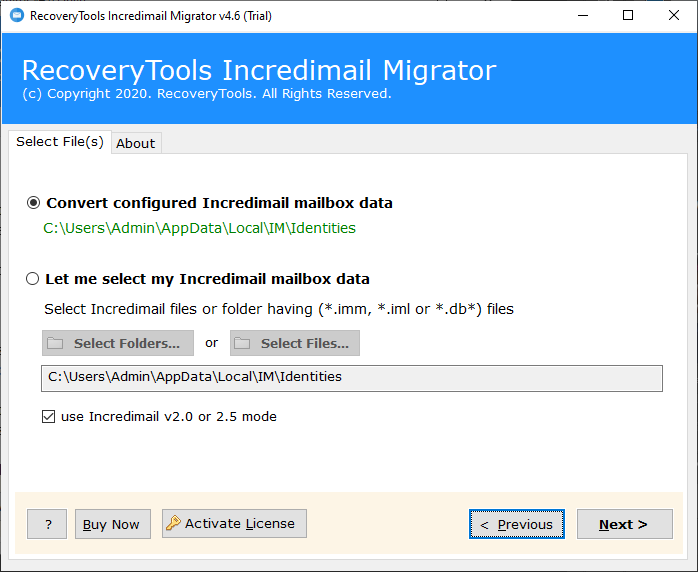Click the file types hint text

[x=279, y=309]
